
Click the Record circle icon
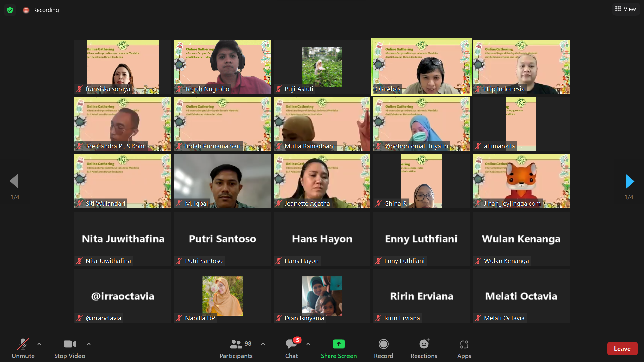coord(383,344)
